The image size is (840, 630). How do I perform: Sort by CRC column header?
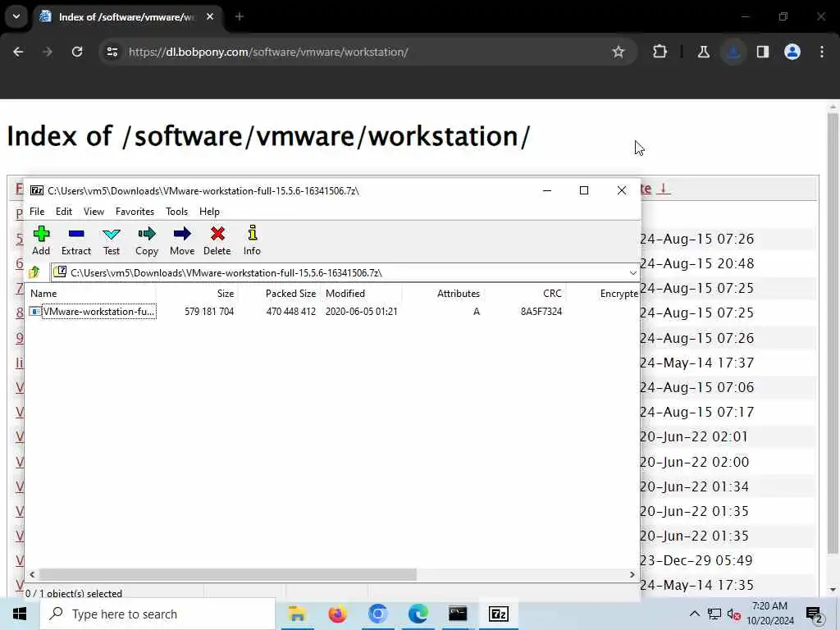tap(525, 294)
